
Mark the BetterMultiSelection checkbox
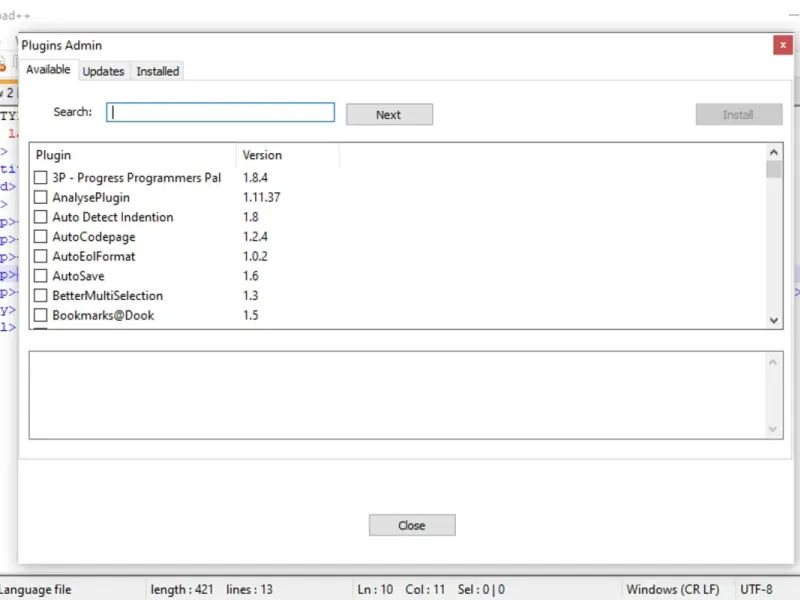[x=40, y=295]
